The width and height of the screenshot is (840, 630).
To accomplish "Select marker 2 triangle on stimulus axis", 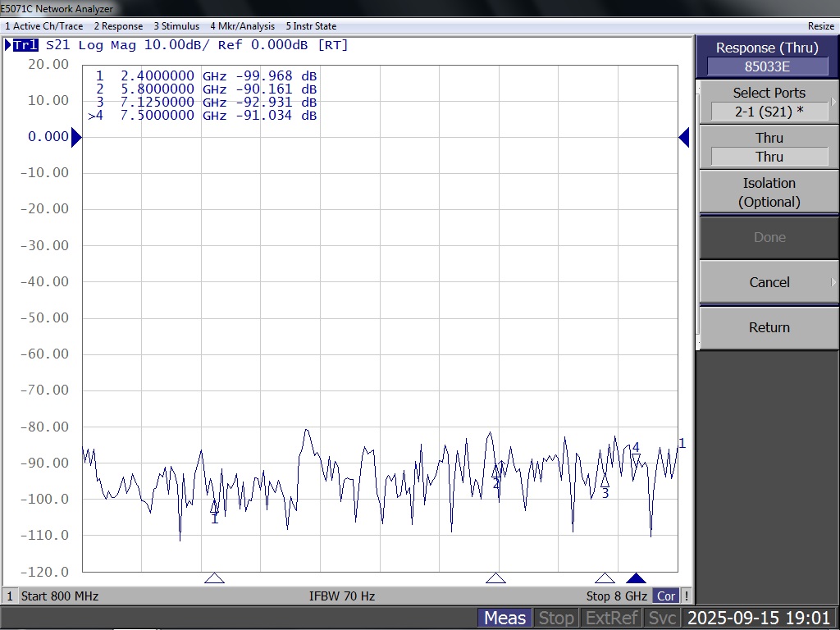I will pyautogui.click(x=495, y=578).
